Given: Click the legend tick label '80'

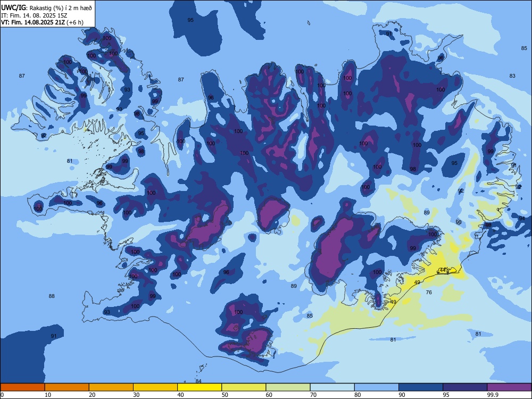Looking at the screenshot, I should click(x=358, y=395).
